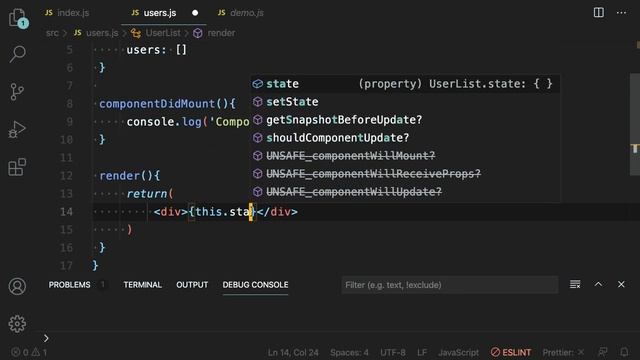This screenshot has width=640, height=360.
Task: Click the Spaces: 4 indentation status
Action: click(x=349, y=352)
